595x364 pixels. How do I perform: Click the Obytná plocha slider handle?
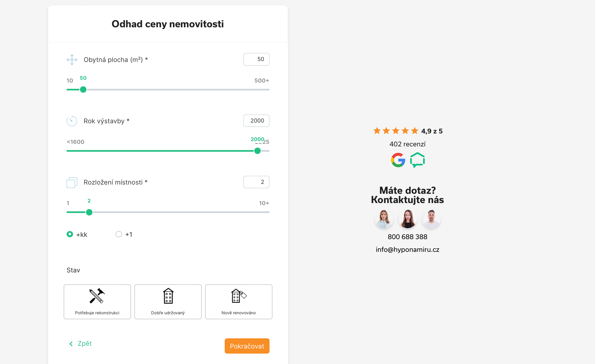click(x=83, y=89)
